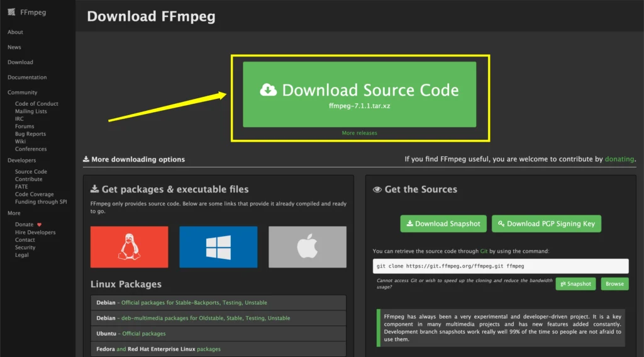Image resolution: width=644 pixels, height=357 pixels.
Task: Select the Apple macOS tile
Action: click(308, 247)
